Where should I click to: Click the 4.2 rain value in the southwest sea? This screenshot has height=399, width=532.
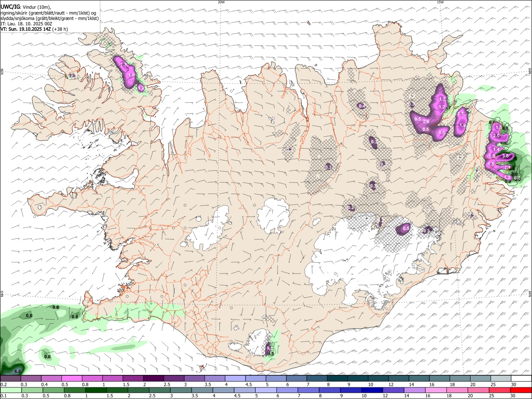17,371
